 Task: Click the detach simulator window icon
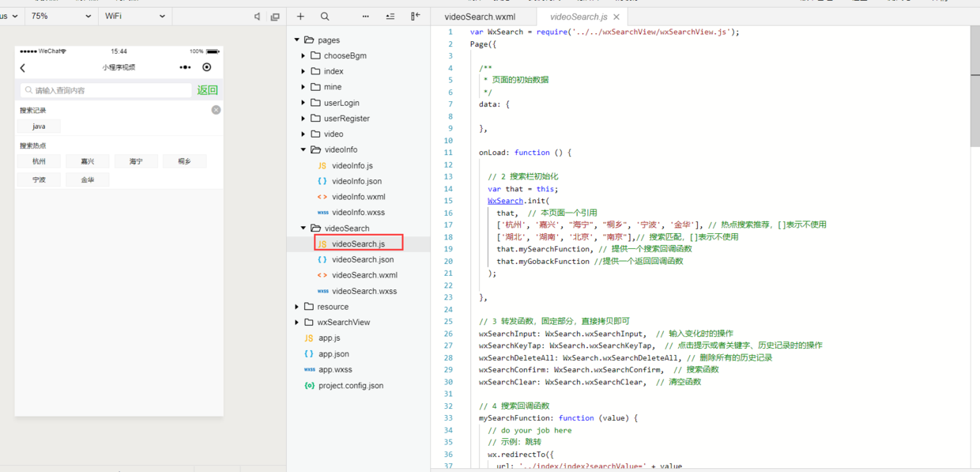275,17
